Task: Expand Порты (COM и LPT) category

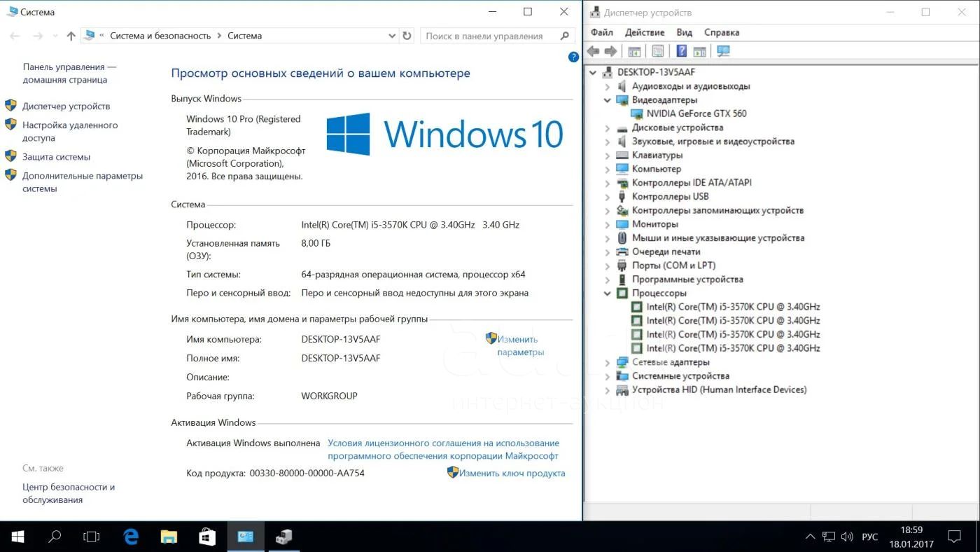Action: coord(608,266)
